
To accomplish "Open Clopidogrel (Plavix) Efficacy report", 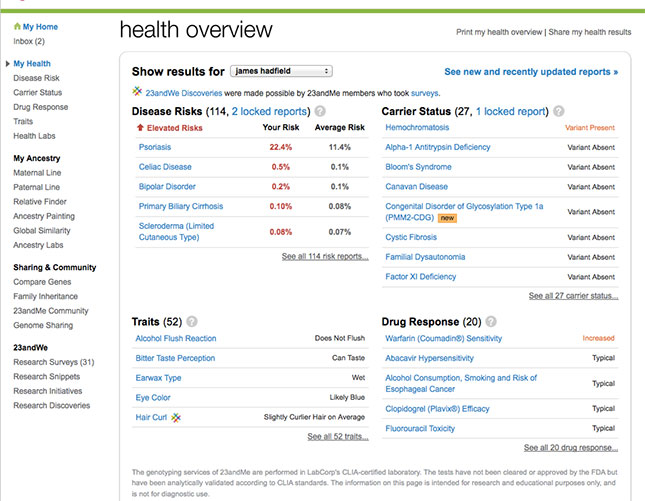I will pos(437,409).
